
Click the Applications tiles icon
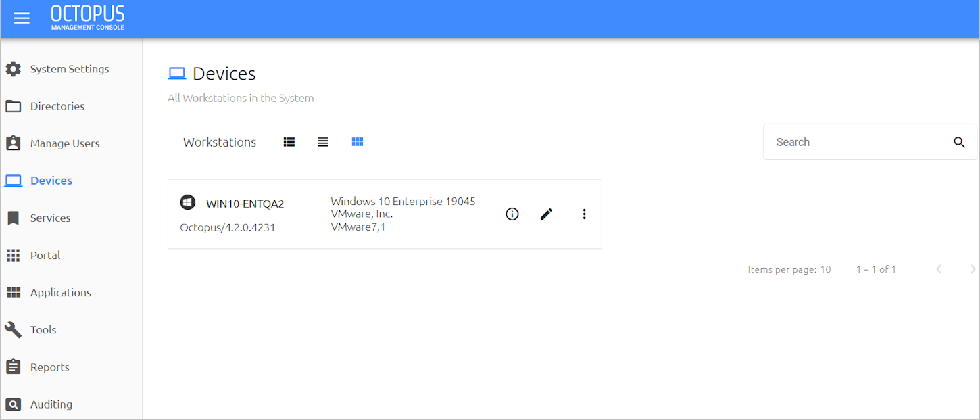tap(13, 292)
